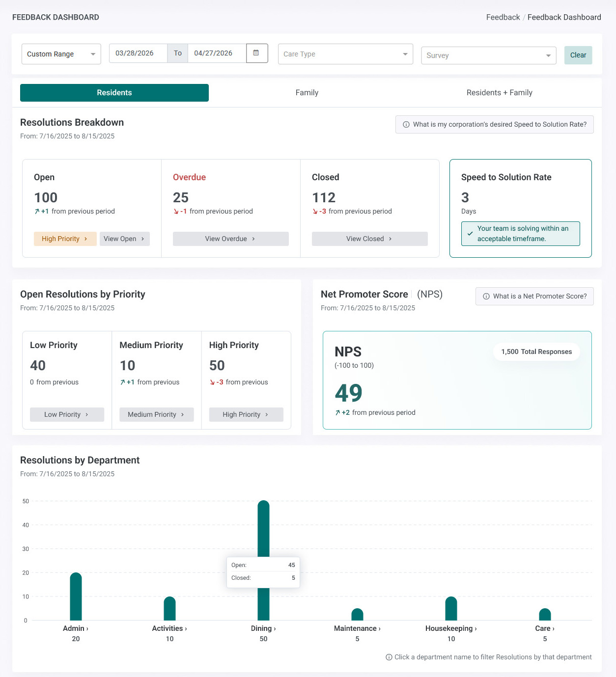
Task: Click the Low Priority count 40
Action: 38,366
